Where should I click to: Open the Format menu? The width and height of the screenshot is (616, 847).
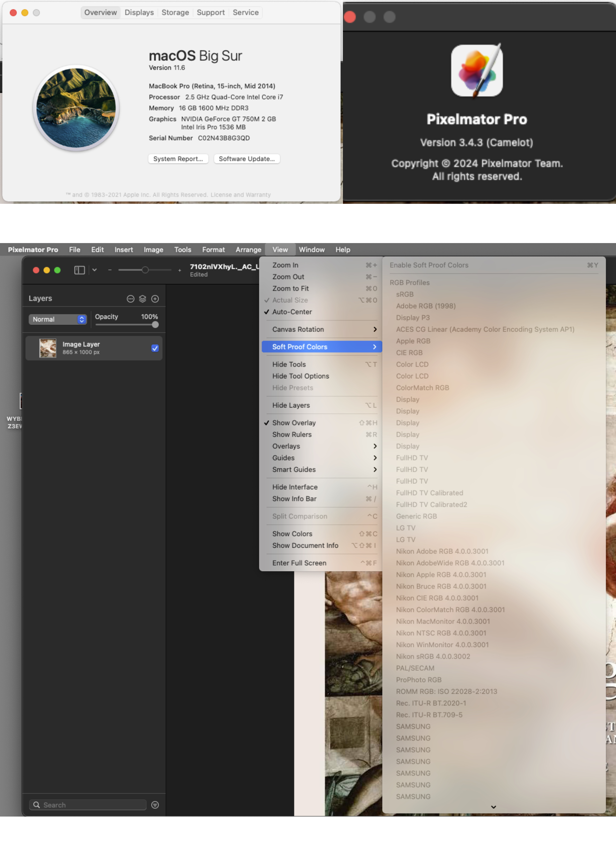pos(213,249)
